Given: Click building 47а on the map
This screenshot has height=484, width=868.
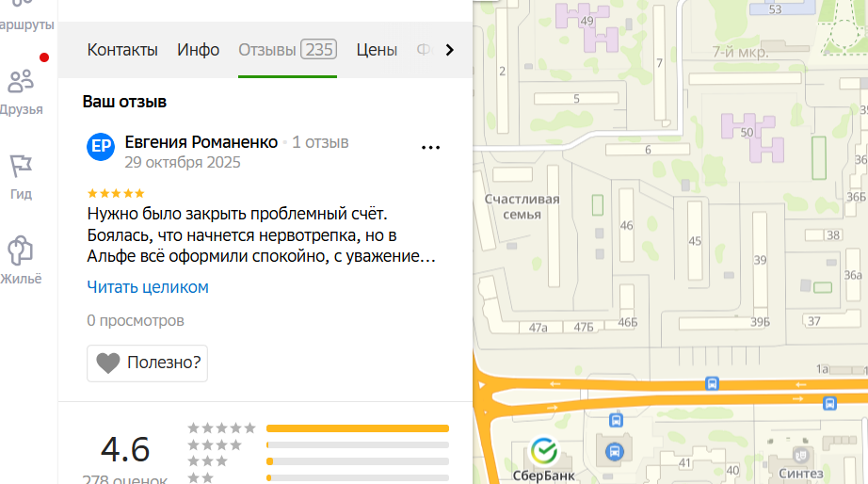Looking at the screenshot, I should coord(538,328).
